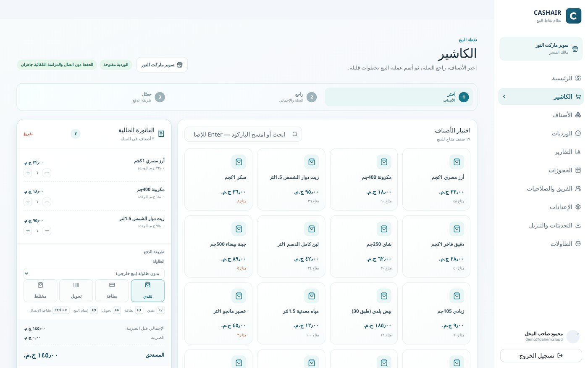Open store selector سوبر ماركت النور button

coord(162,65)
